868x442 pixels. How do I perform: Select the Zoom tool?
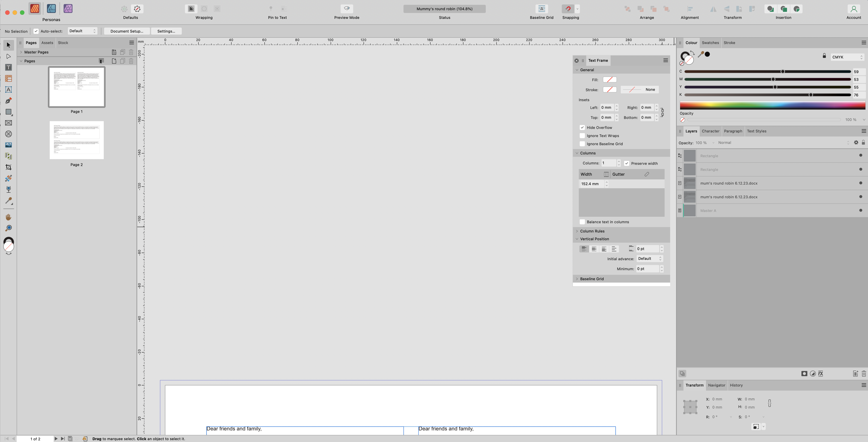point(9,228)
